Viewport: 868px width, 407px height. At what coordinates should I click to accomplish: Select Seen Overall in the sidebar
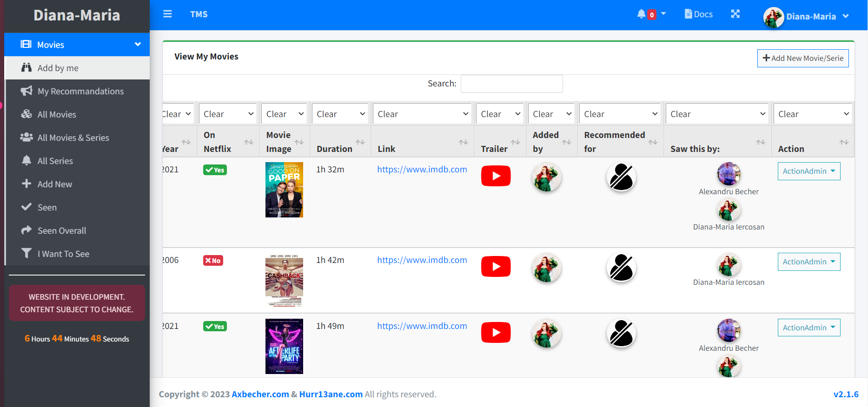tap(61, 230)
